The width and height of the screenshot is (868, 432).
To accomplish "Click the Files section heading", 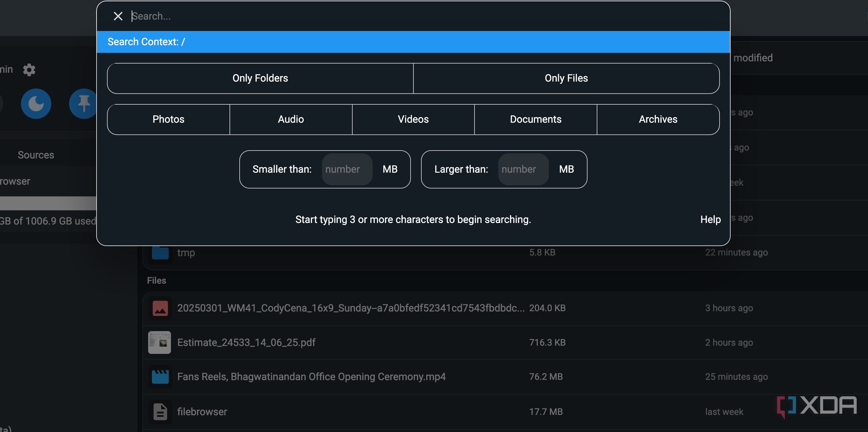I will [156, 281].
